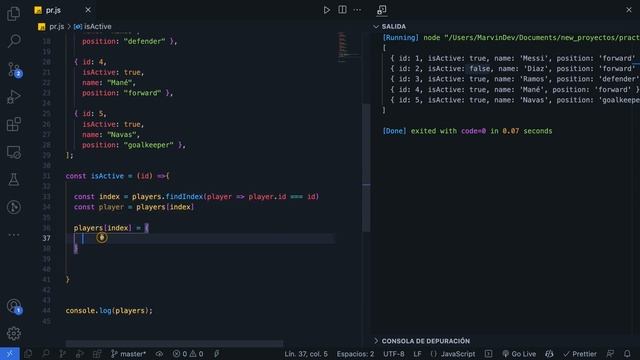Show additional views via ellipsis in activity bar
The image size is (640, 360).
click(x=14, y=235)
